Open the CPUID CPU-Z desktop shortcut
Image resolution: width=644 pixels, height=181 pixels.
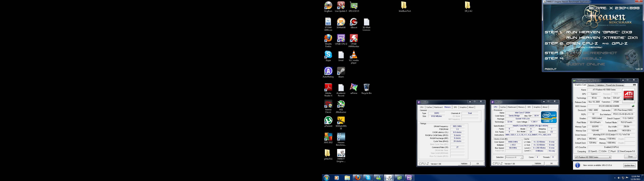341,40
